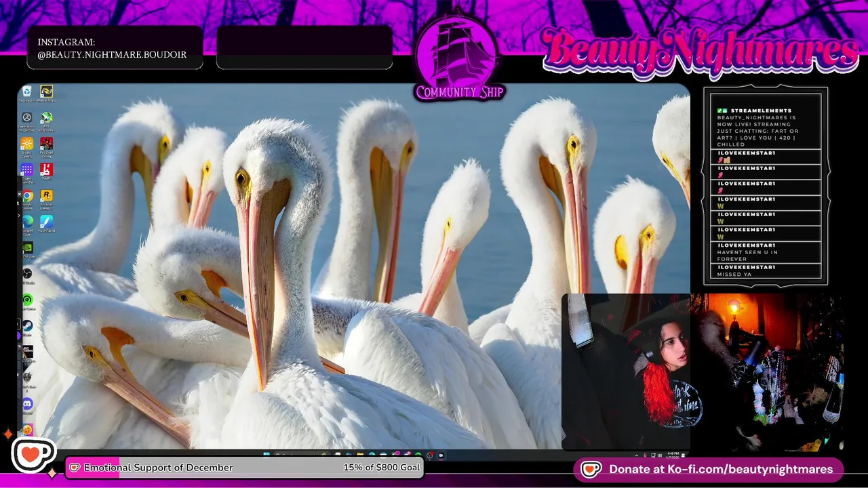The image size is (868, 488).
Task: Expand the system tray hidden icons chevron
Action: tap(636, 455)
